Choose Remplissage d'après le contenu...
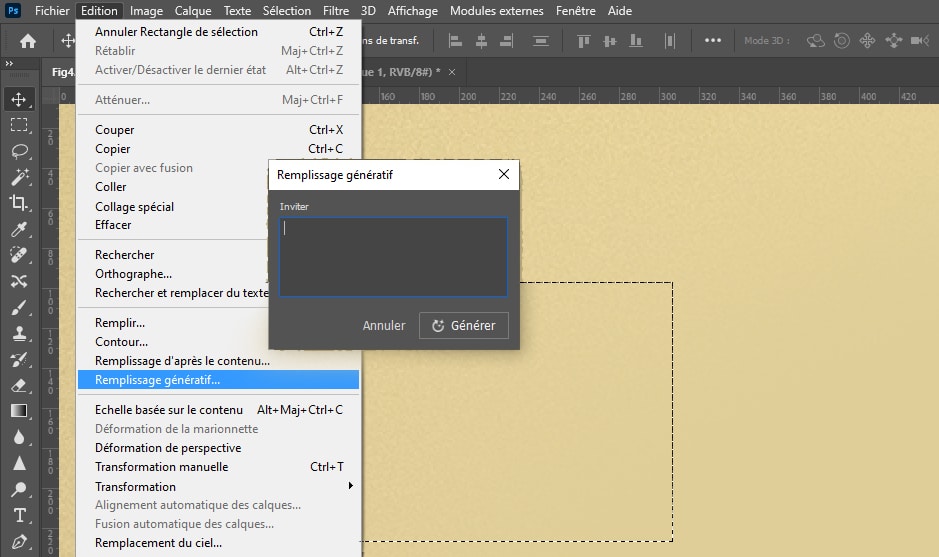The height and width of the screenshot is (557, 939). (219, 361)
